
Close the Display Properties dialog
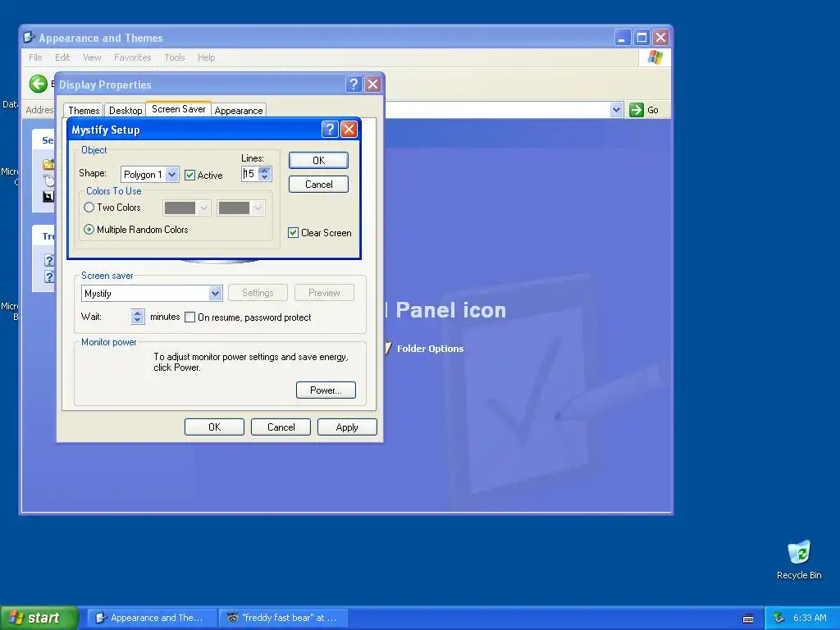click(x=372, y=84)
